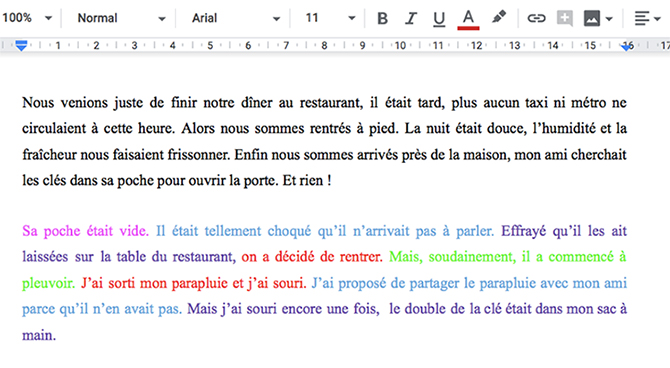Toggle Italic formatting
Screen dimensions: 670x368
[411, 18]
